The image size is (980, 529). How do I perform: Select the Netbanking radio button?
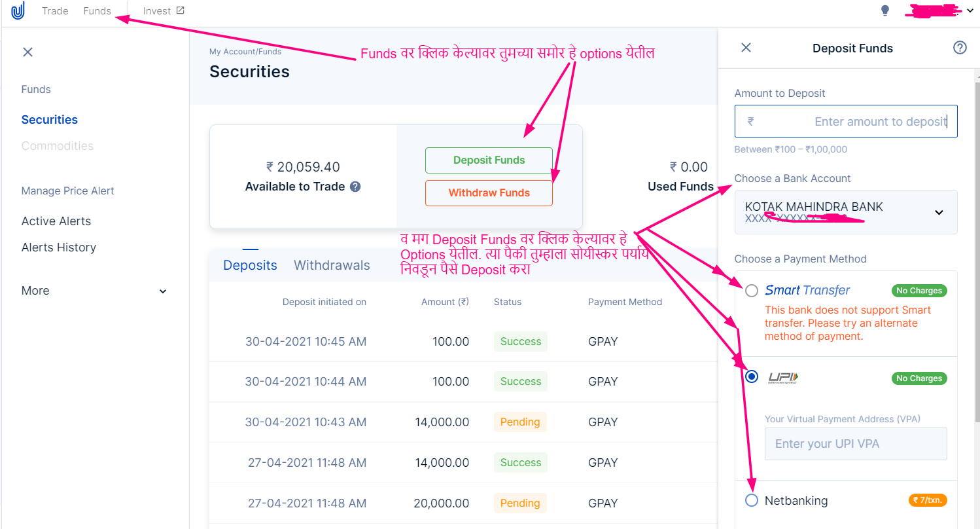(x=752, y=500)
